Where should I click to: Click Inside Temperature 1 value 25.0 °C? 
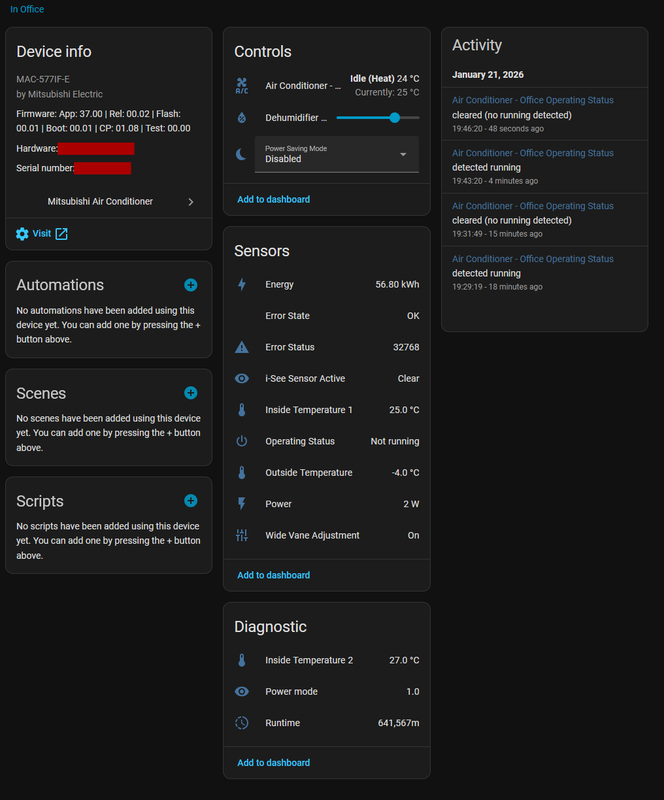[x=404, y=410]
